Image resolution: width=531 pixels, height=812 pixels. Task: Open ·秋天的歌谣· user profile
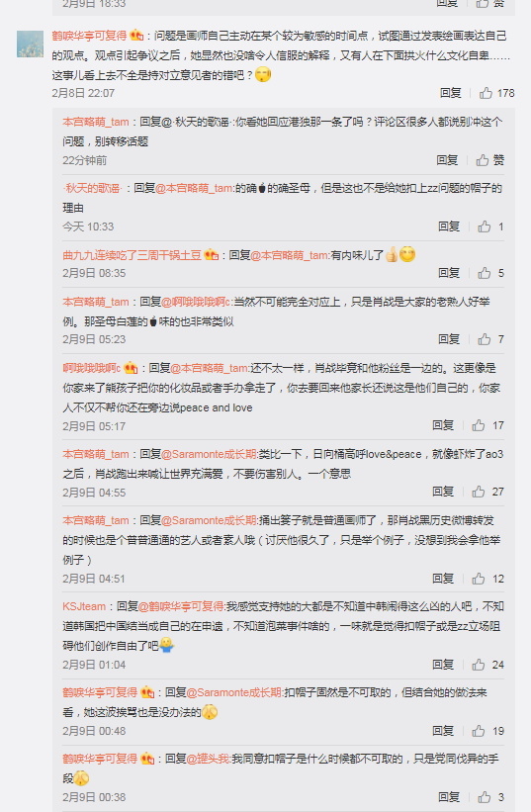pyautogui.click(x=92, y=189)
